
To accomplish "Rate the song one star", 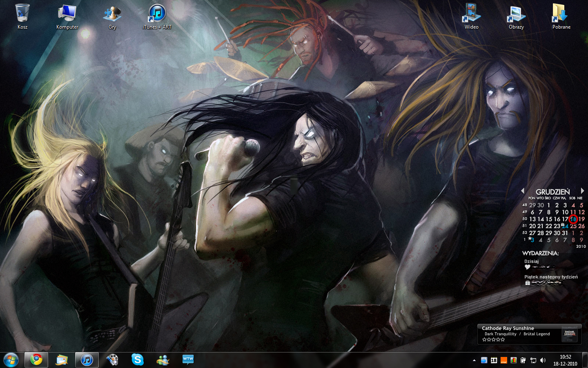I will tap(484, 340).
